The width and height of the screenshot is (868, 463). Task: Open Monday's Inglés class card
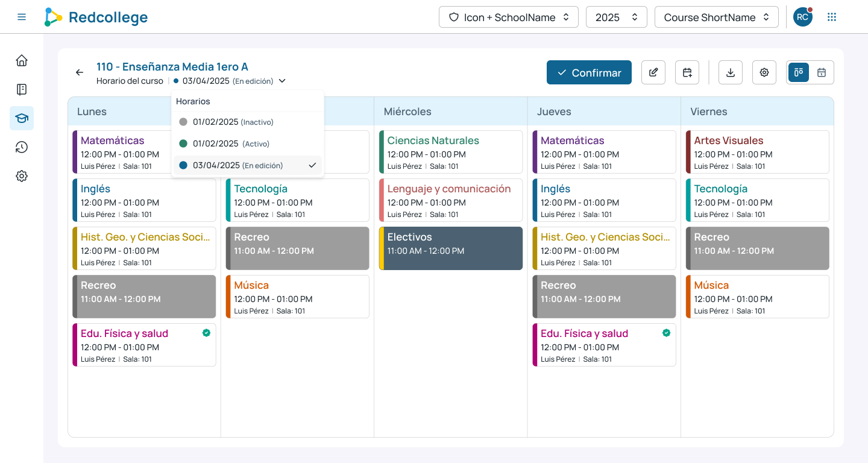click(x=144, y=200)
